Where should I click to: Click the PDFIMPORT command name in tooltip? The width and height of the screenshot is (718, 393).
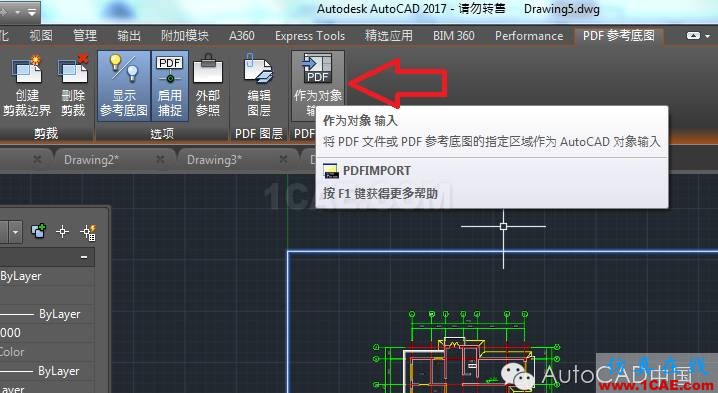pos(377,171)
